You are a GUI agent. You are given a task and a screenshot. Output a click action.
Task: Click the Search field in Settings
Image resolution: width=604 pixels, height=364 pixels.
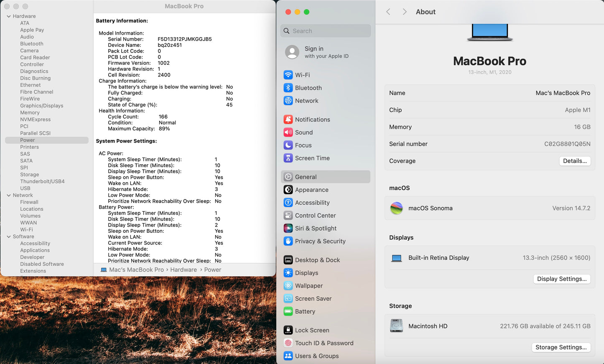tap(326, 31)
